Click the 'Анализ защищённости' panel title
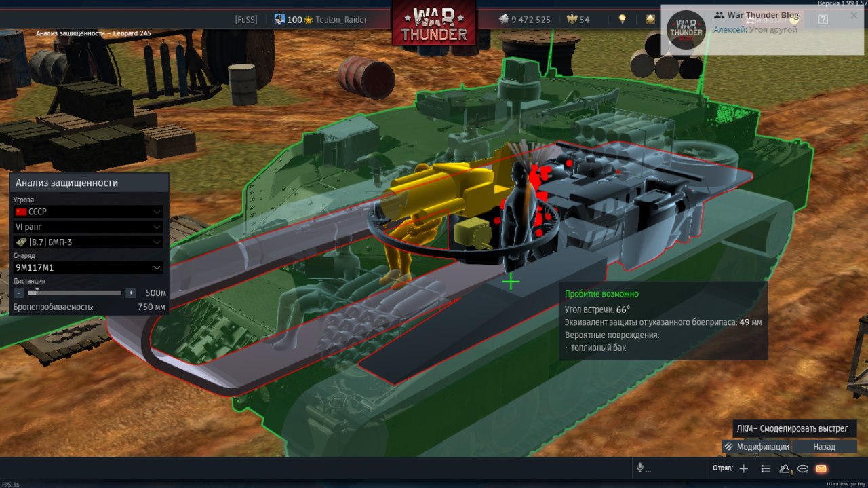Image resolution: width=868 pixels, height=488 pixels. [66, 183]
